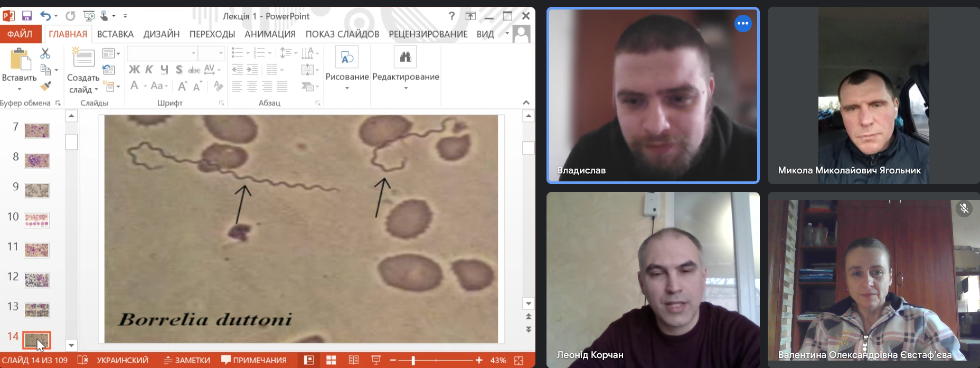Image resolution: width=980 pixels, height=368 pixels.
Task: Collapse the ribbon with chevron arrow
Action: (526, 103)
